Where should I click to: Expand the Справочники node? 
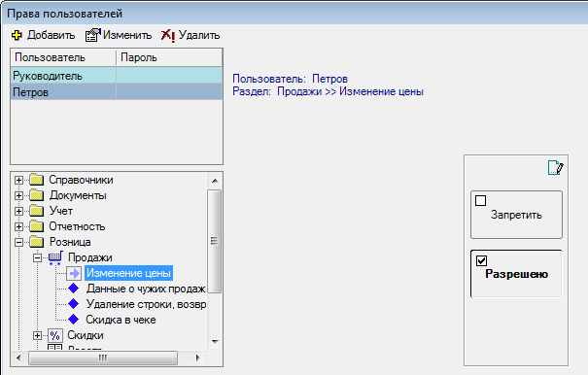click(x=18, y=180)
